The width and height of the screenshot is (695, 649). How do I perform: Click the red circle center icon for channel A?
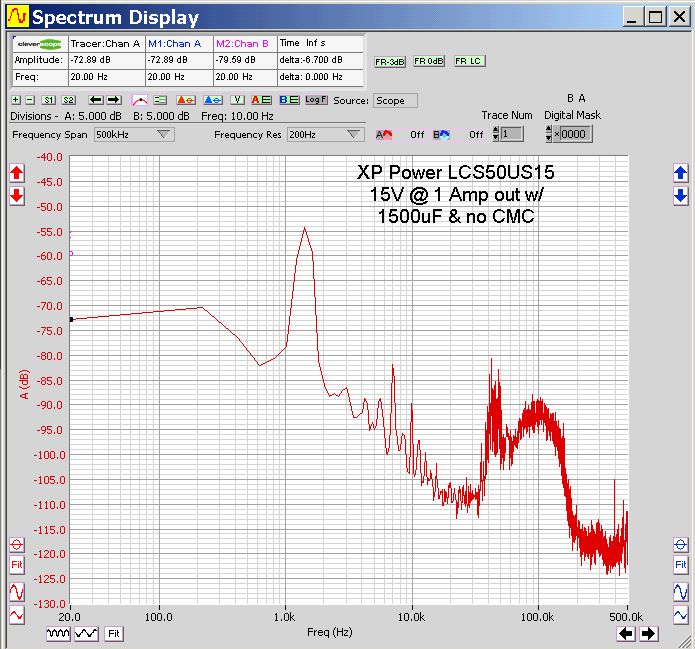17,545
